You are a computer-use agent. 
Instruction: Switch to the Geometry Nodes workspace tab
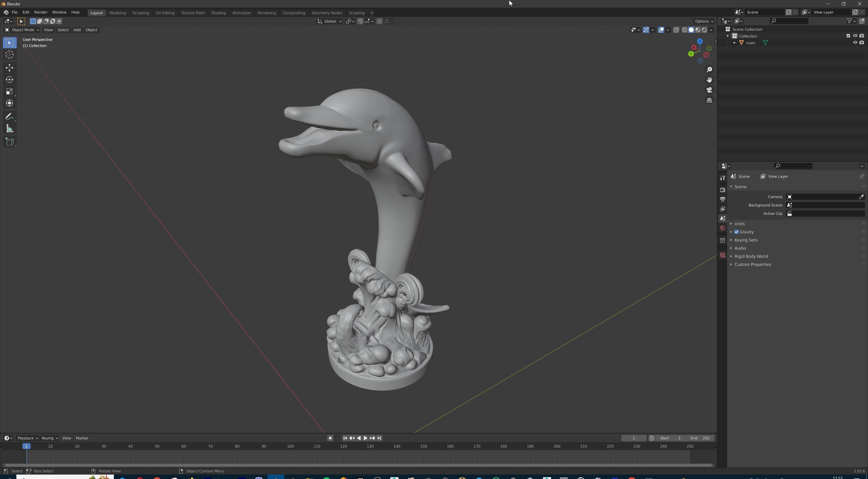point(327,13)
